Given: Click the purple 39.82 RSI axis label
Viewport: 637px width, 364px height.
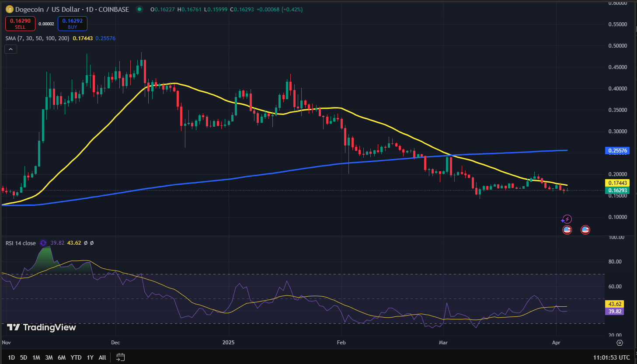Looking at the screenshot, I should coord(614,312).
